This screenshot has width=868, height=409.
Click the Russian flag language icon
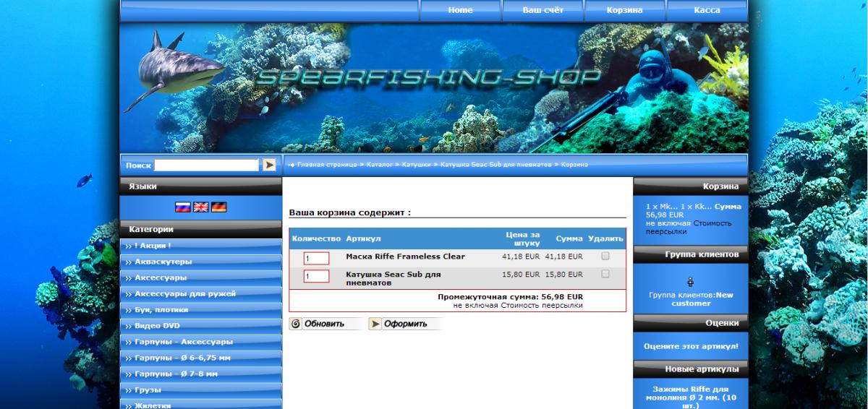tap(183, 207)
